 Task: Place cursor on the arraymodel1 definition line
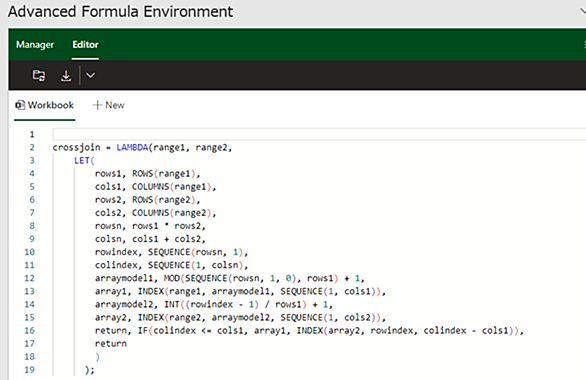point(229,278)
